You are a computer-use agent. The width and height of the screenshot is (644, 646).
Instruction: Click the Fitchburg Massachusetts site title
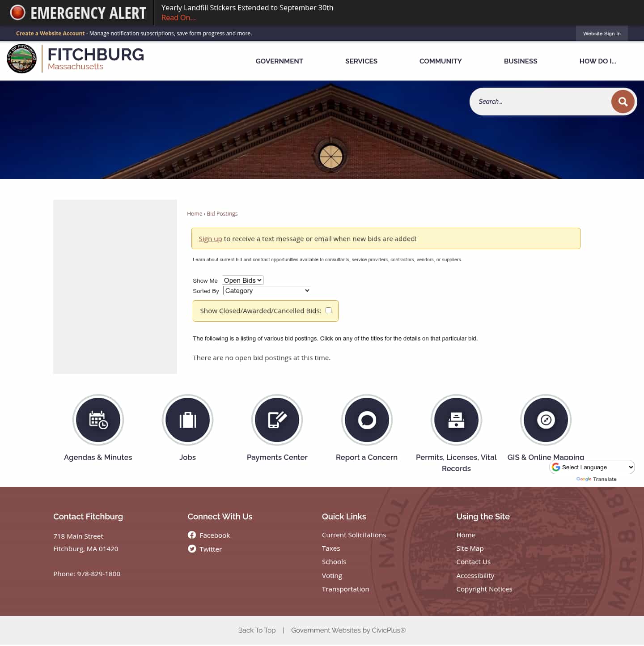pos(96,59)
